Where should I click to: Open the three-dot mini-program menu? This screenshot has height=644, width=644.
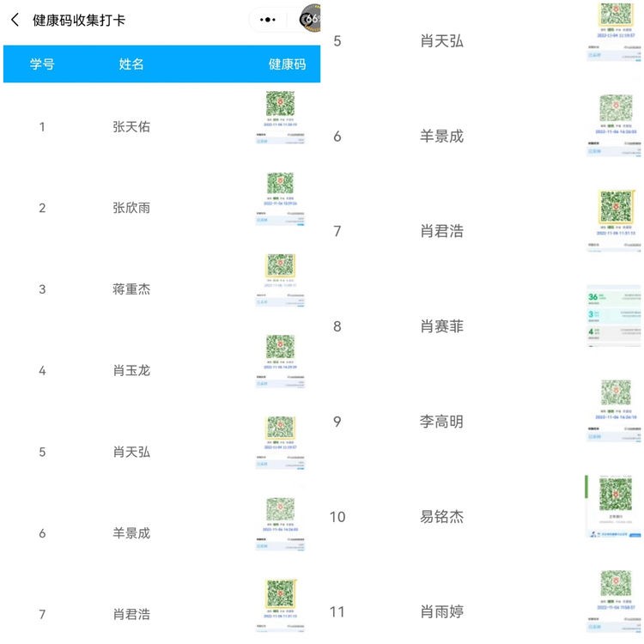pyautogui.click(x=268, y=19)
